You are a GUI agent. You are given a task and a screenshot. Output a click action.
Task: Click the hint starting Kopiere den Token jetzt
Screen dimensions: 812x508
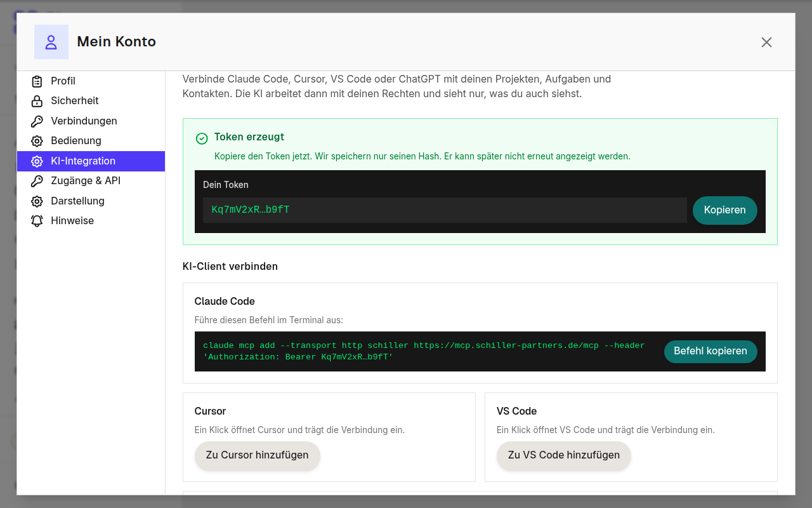[422, 156]
